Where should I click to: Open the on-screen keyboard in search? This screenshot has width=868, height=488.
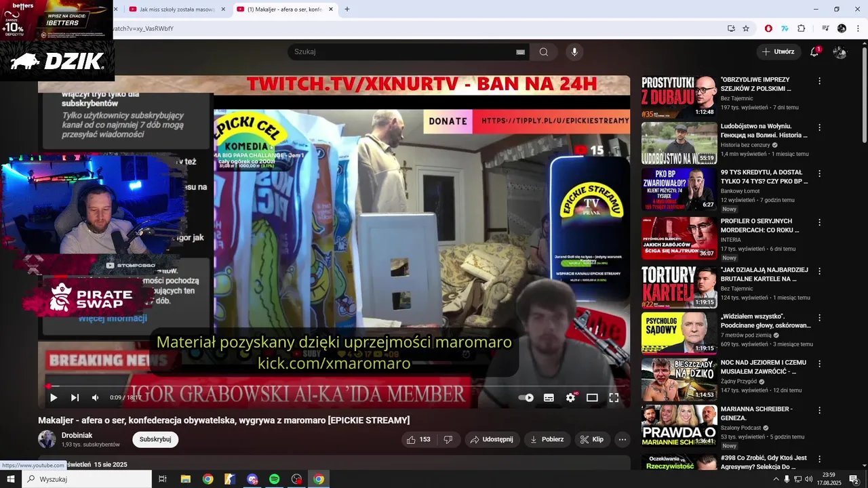click(x=521, y=52)
